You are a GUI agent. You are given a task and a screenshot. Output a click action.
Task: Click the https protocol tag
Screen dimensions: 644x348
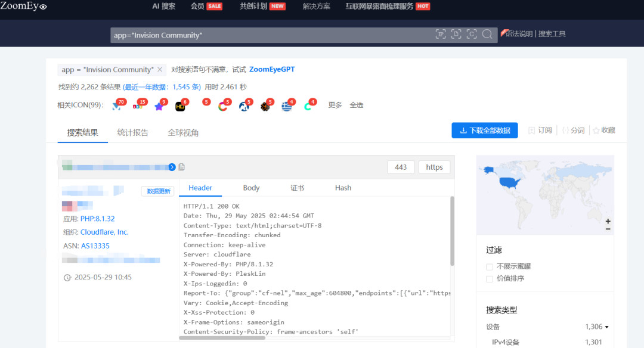pos(434,167)
